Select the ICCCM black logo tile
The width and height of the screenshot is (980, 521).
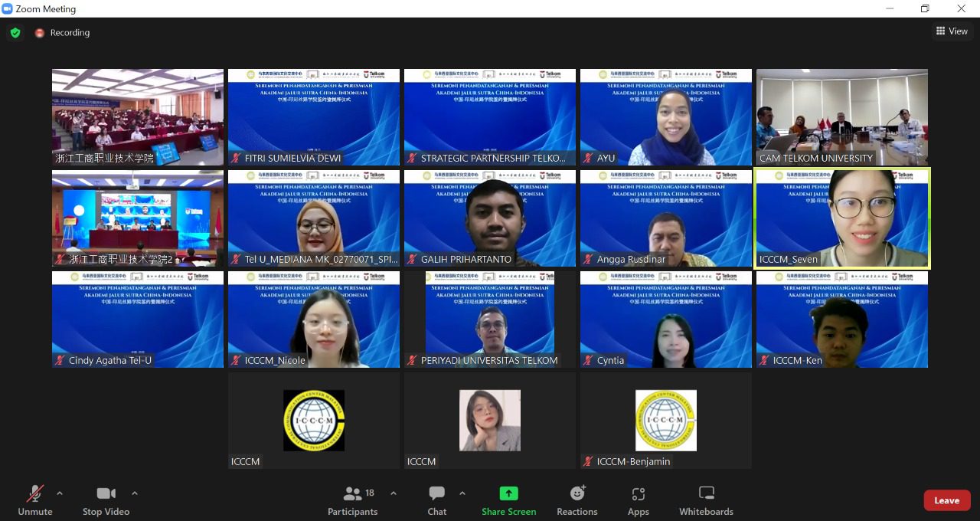(x=314, y=421)
